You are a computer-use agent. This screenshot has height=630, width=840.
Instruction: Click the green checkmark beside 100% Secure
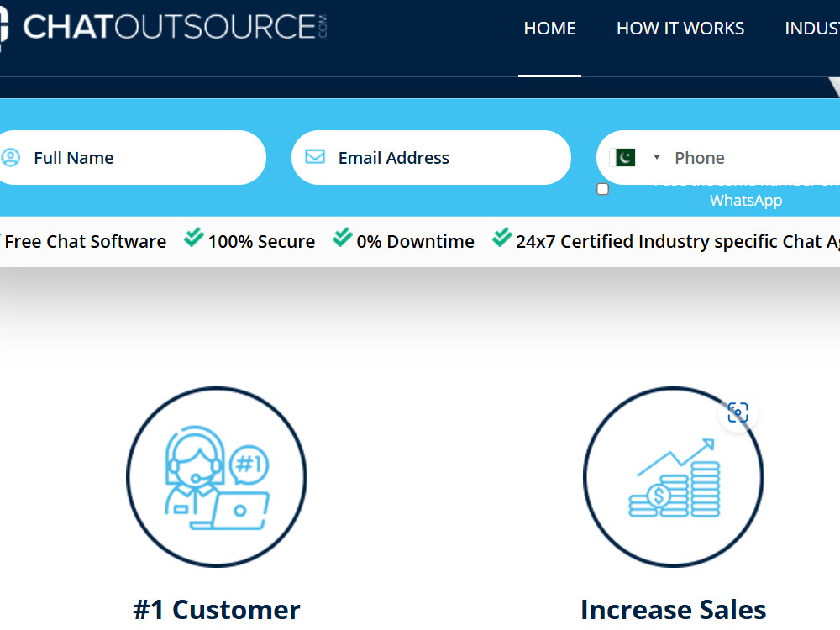click(x=194, y=238)
